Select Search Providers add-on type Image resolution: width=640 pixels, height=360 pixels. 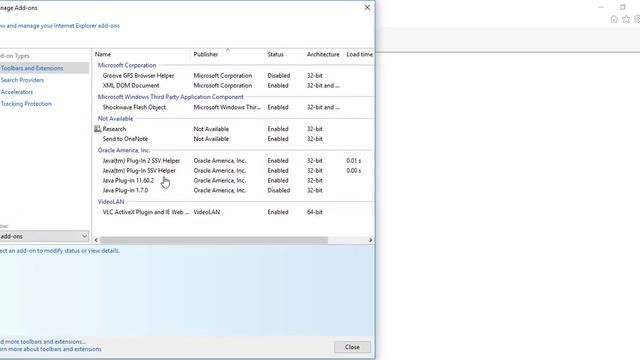pos(22,80)
